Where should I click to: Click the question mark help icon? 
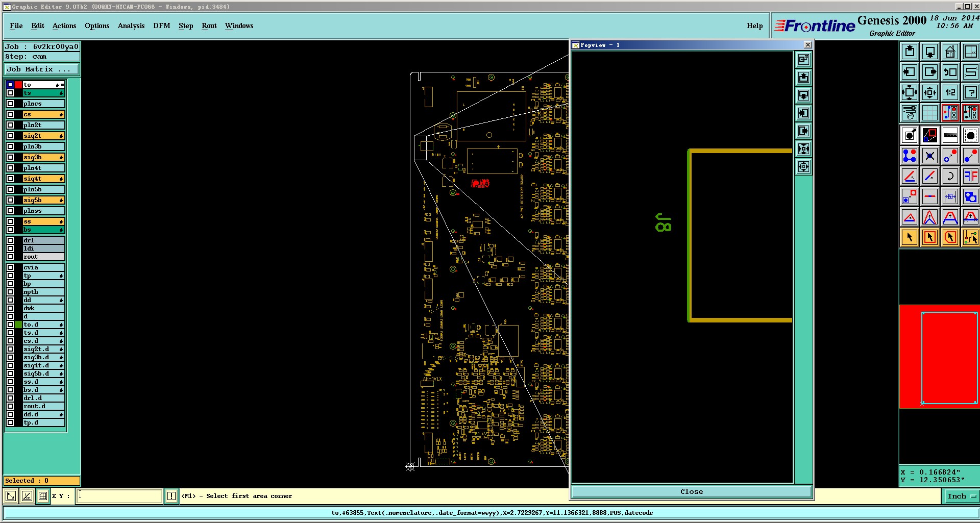(x=970, y=92)
